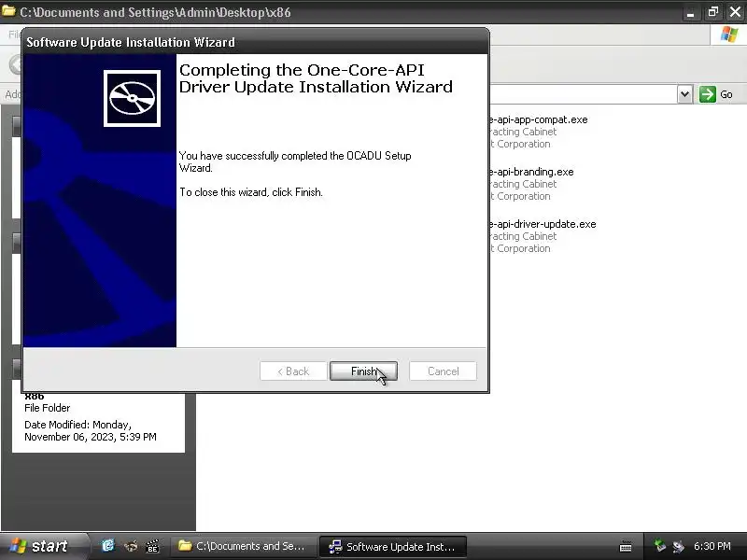Viewport: 747px width, 560px height.
Task: Click the Date Modified text in details pane
Action: (x=91, y=430)
